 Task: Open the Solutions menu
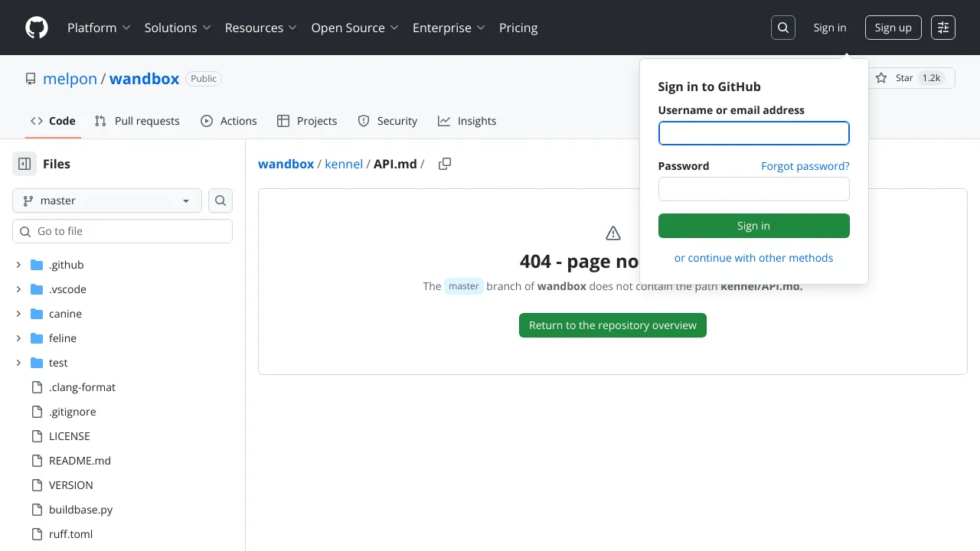point(178,28)
